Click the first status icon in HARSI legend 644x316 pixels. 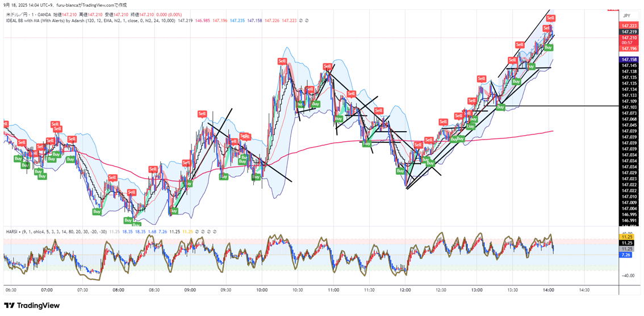(x=198, y=231)
